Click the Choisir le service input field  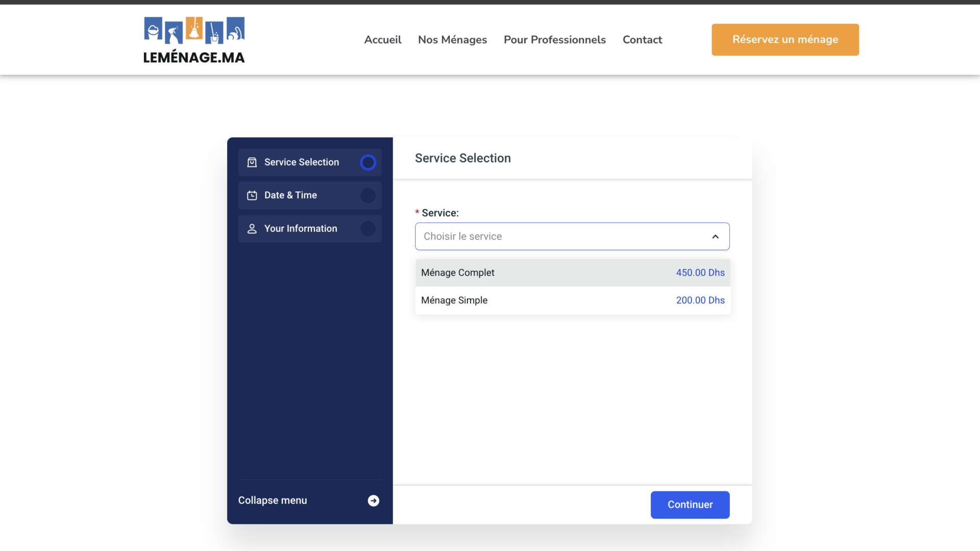point(572,236)
